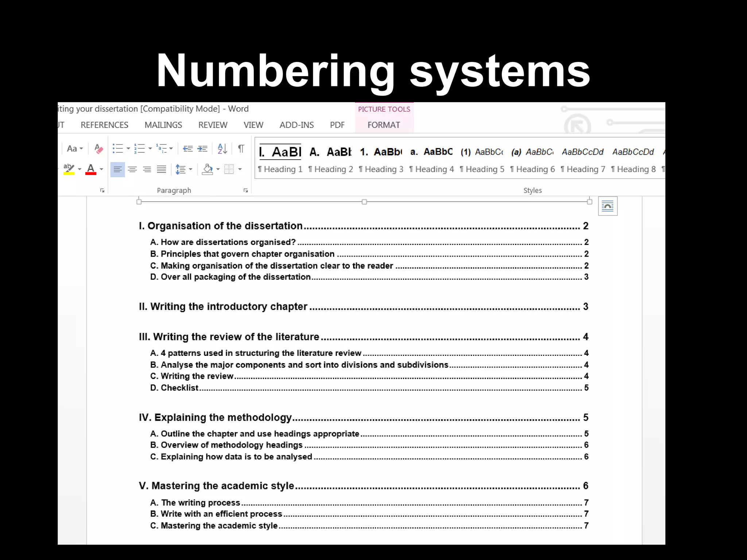
Task: Apply red font color
Action: click(x=91, y=169)
